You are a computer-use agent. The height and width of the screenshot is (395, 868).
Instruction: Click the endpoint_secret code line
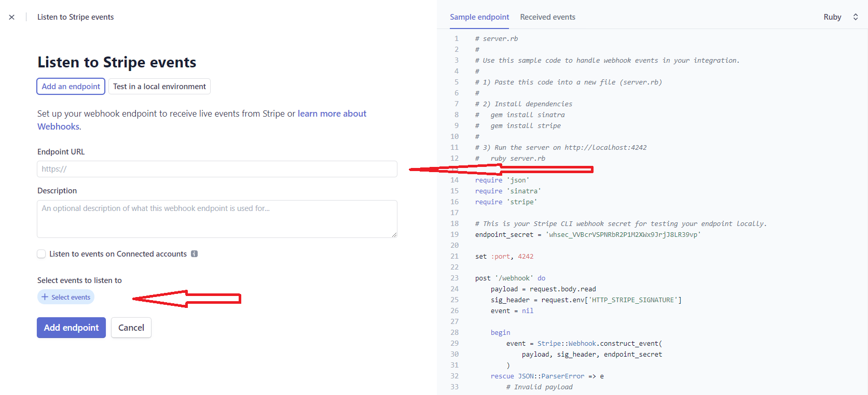[x=588, y=235]
